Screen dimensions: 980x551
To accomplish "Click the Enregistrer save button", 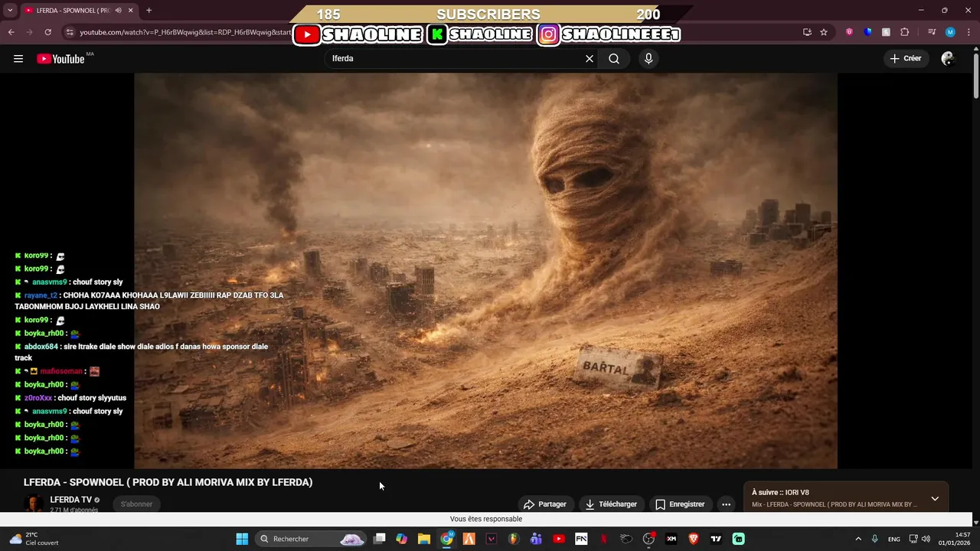I will click(680, 504).
